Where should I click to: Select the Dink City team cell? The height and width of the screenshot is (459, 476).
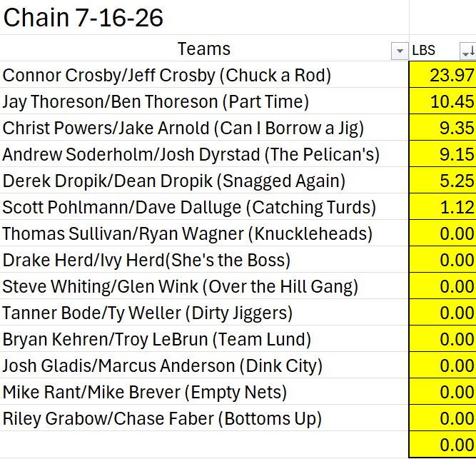click(204, 365)
